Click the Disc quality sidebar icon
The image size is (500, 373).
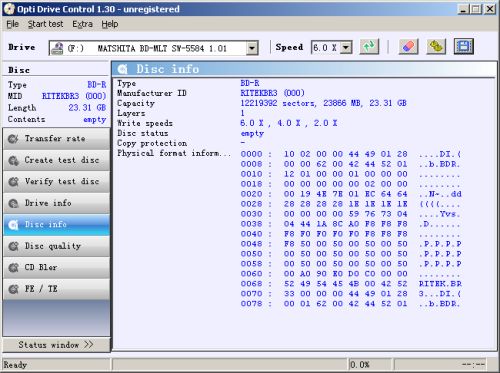pyautogui.click(x=13, y=246)
